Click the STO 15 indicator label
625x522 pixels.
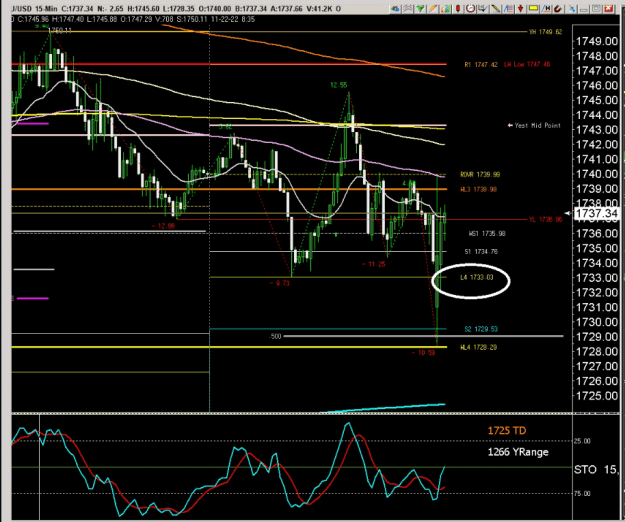coord(596,470)
